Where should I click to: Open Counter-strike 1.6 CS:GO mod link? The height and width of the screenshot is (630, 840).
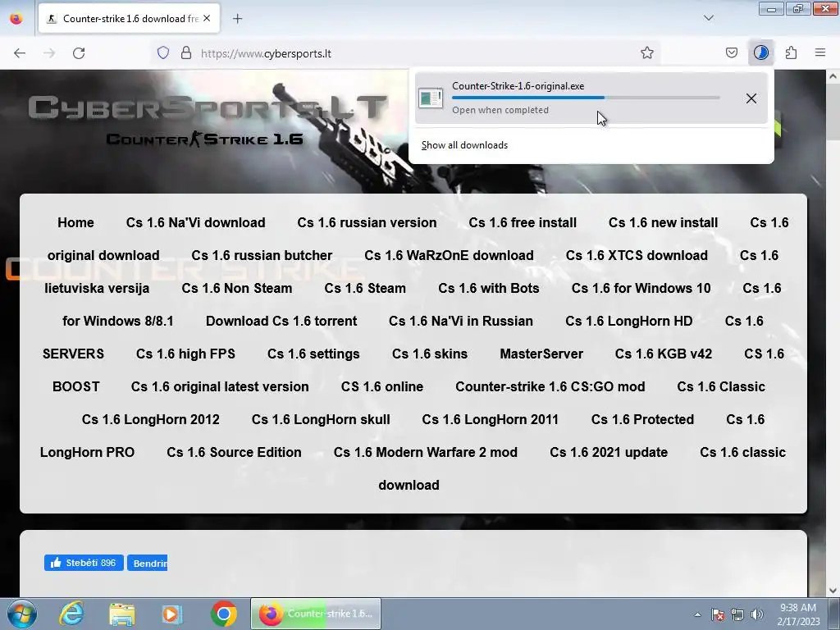click(550, 387)
